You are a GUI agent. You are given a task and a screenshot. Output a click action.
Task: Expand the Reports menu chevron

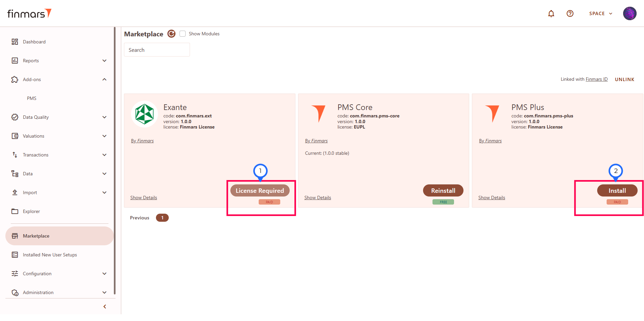pos(104,61)
